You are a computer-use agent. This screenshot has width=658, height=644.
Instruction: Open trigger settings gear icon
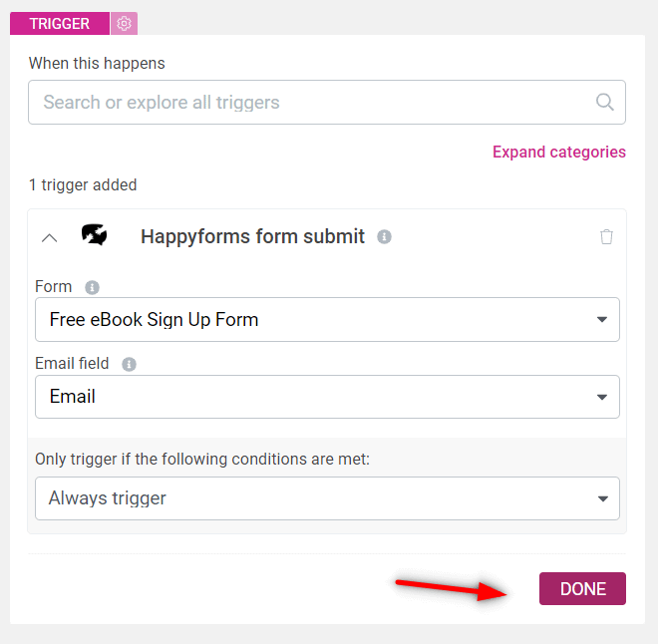coord(124,24)
